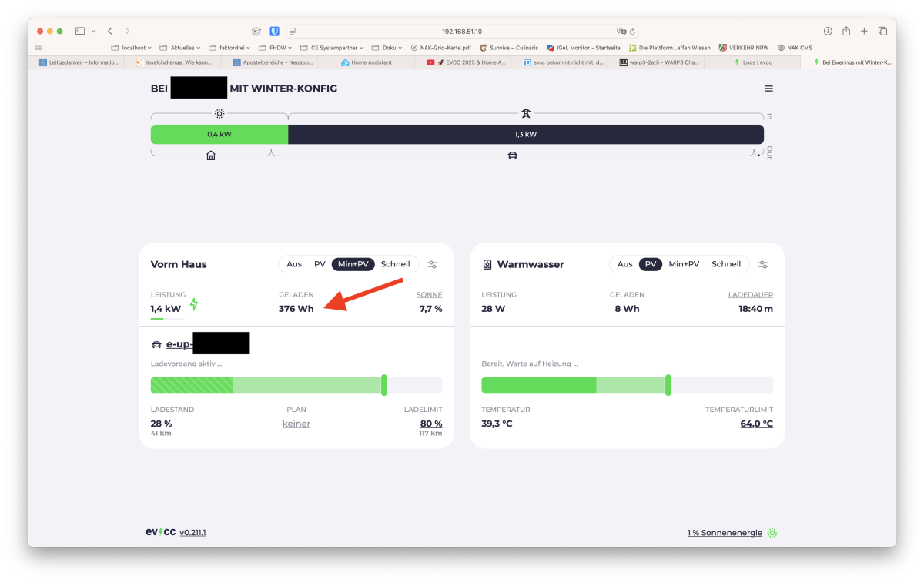Set Vorm Haus mode to Schnell

(x=395, y=264)
